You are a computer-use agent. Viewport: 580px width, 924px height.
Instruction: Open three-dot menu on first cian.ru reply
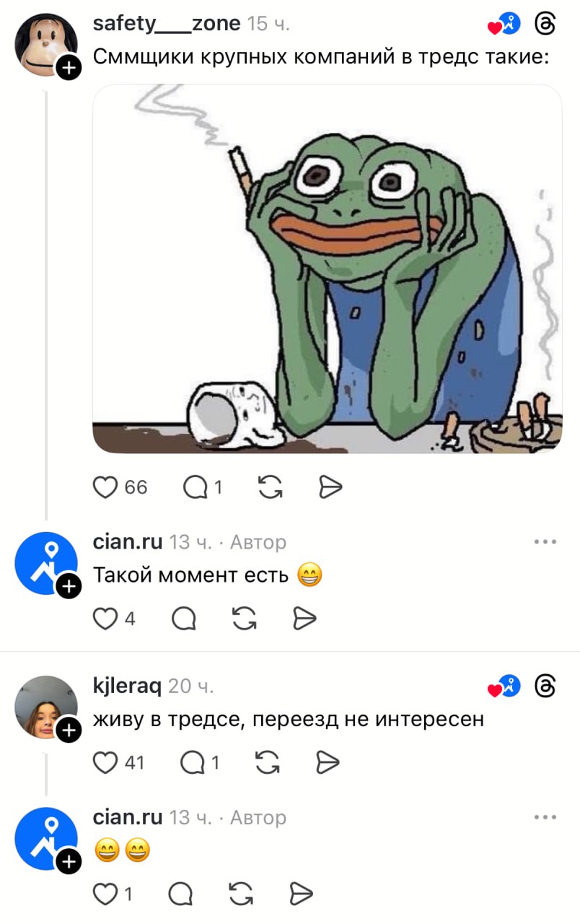(545, 541)
